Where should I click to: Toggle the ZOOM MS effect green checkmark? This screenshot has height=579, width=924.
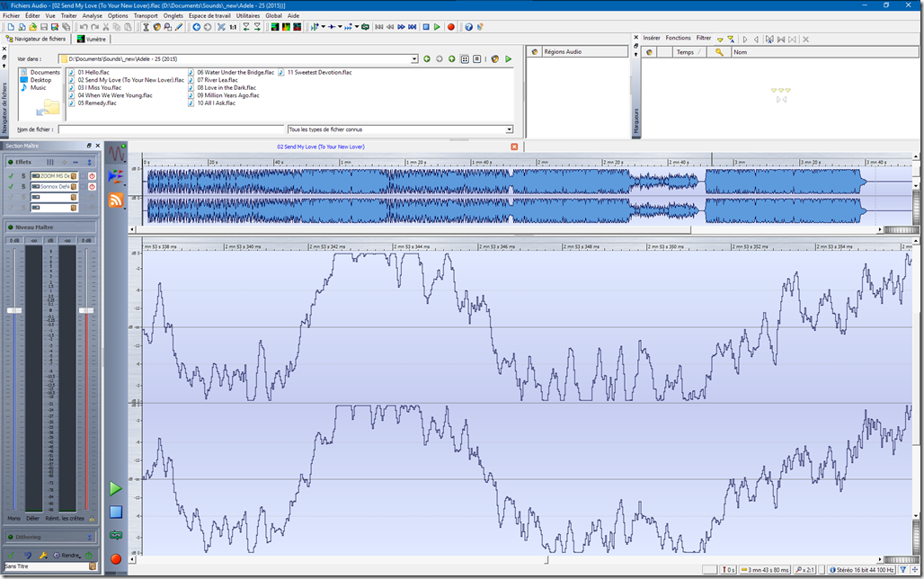11,175
